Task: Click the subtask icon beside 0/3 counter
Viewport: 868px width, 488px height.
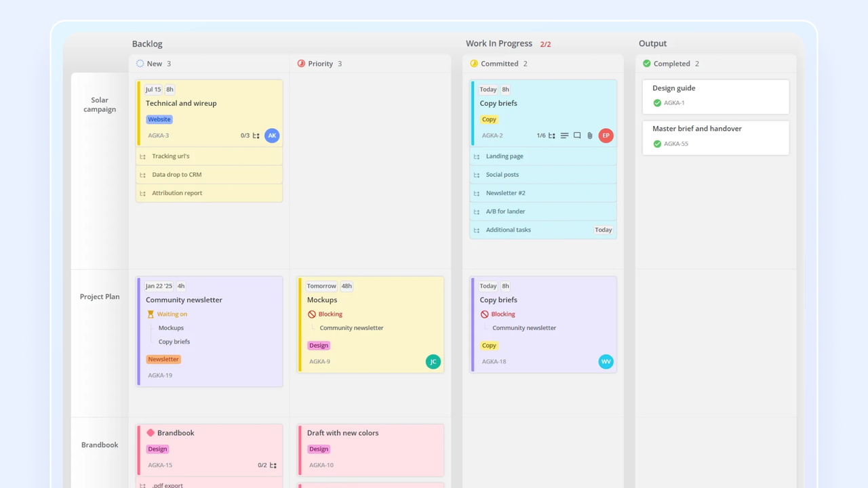Action: coord(256,136)
